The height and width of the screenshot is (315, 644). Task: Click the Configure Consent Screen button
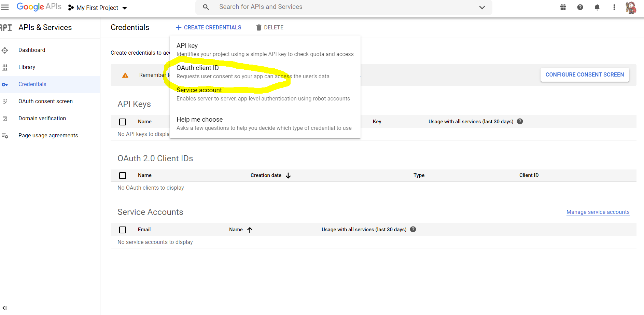(x=585, y=74)
